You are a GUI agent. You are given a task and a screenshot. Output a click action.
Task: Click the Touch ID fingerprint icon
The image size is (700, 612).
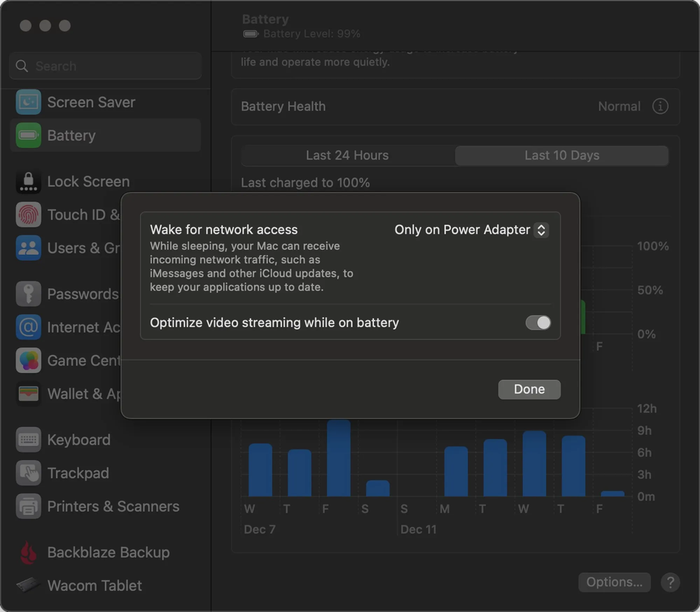28,214
